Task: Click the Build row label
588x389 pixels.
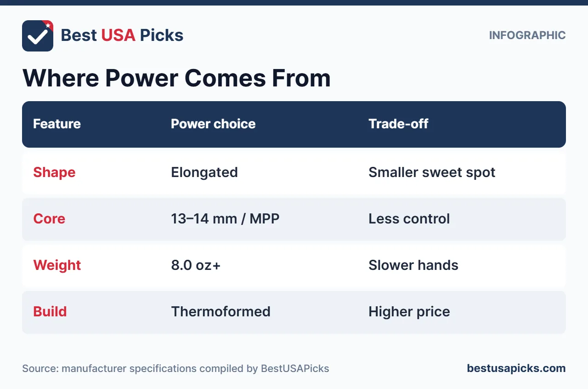Action: (x=50, y=312)
